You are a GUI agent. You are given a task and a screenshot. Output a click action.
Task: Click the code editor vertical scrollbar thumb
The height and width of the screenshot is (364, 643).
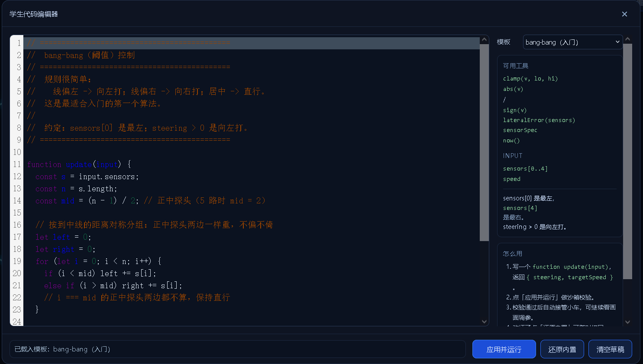[484, 142]
